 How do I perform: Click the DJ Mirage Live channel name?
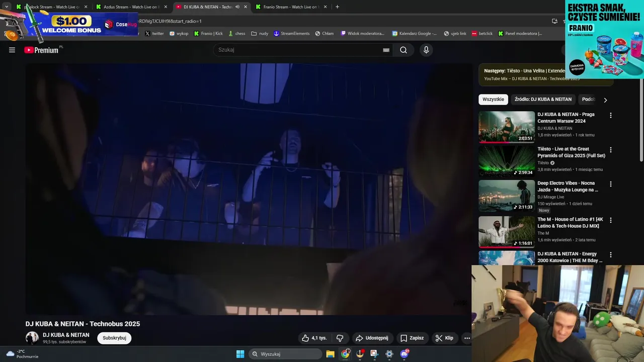[550, 197]
